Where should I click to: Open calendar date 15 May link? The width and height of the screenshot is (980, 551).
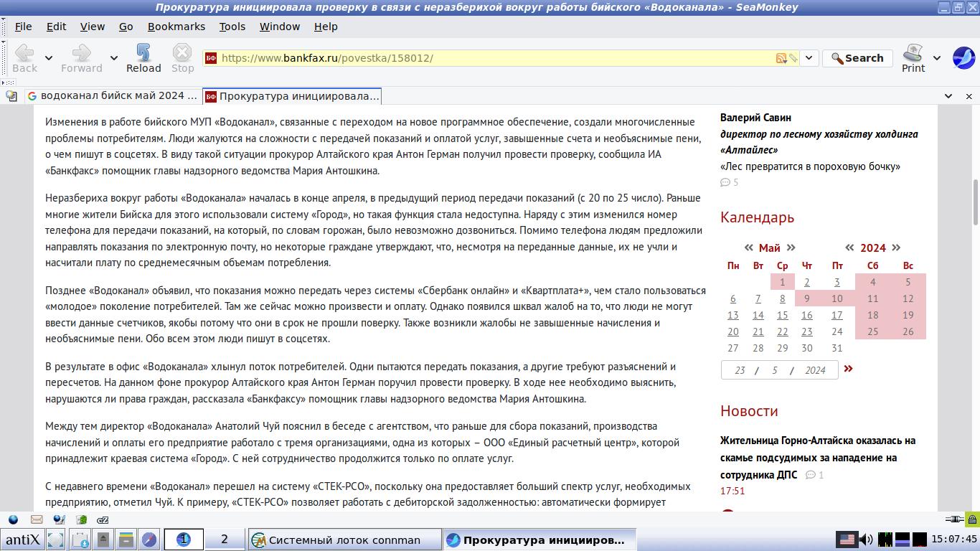(x=782, y=315)
